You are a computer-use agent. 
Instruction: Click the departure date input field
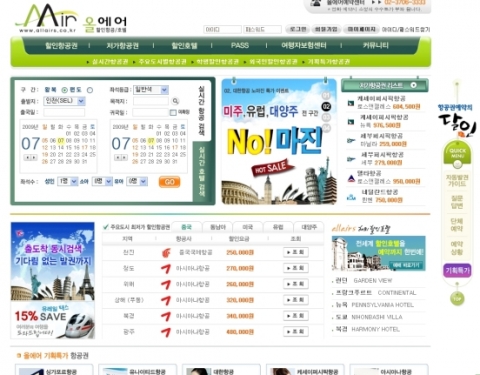(64, 112)
